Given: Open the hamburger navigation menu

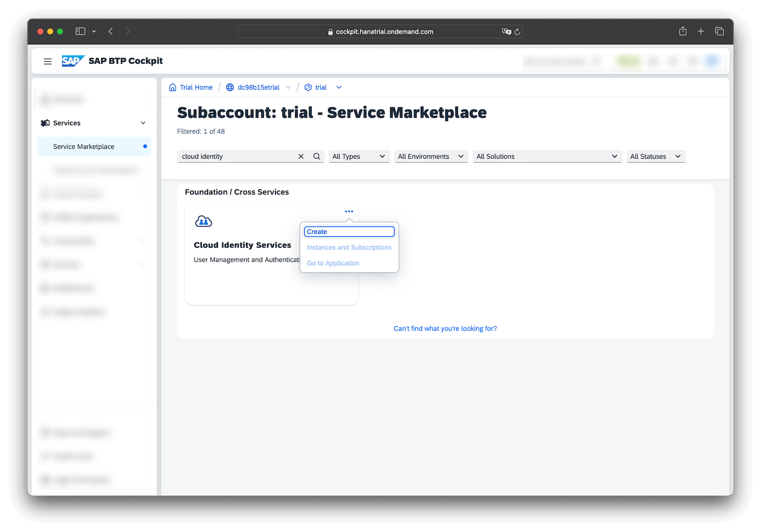Looking at the screenshot, I should [47, 61].
